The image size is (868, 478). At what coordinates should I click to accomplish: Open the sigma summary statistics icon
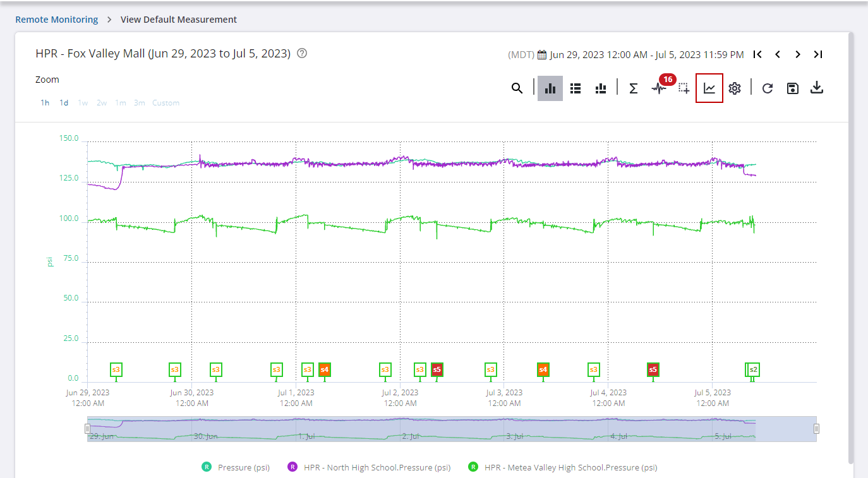633,88
